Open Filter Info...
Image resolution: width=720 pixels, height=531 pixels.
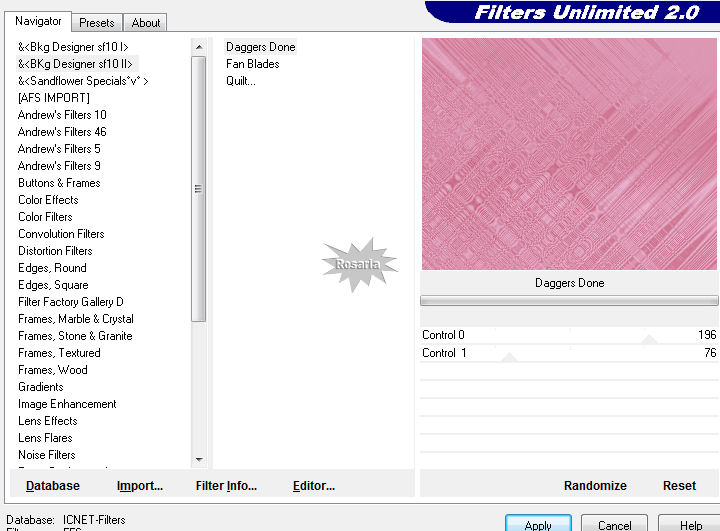coord(226,486)
